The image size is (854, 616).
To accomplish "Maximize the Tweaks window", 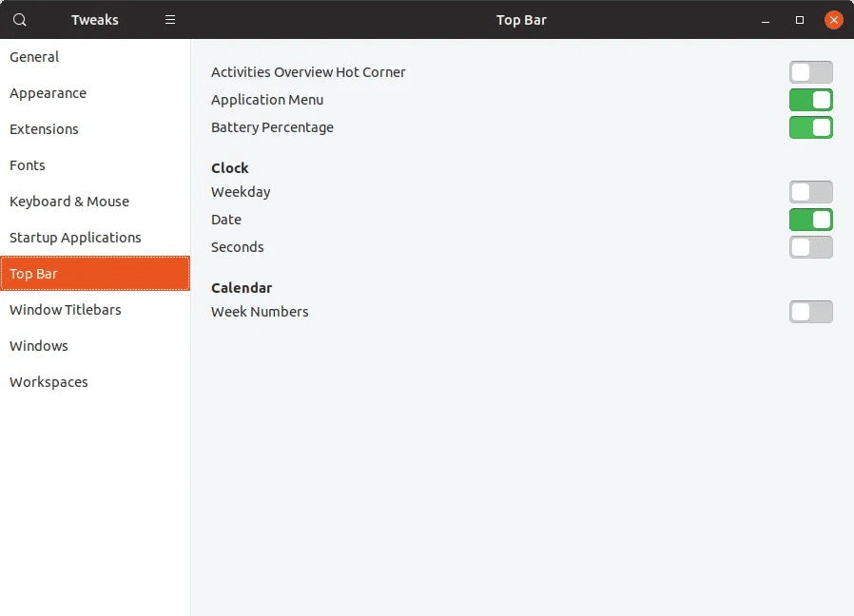I will coord(800,20).
